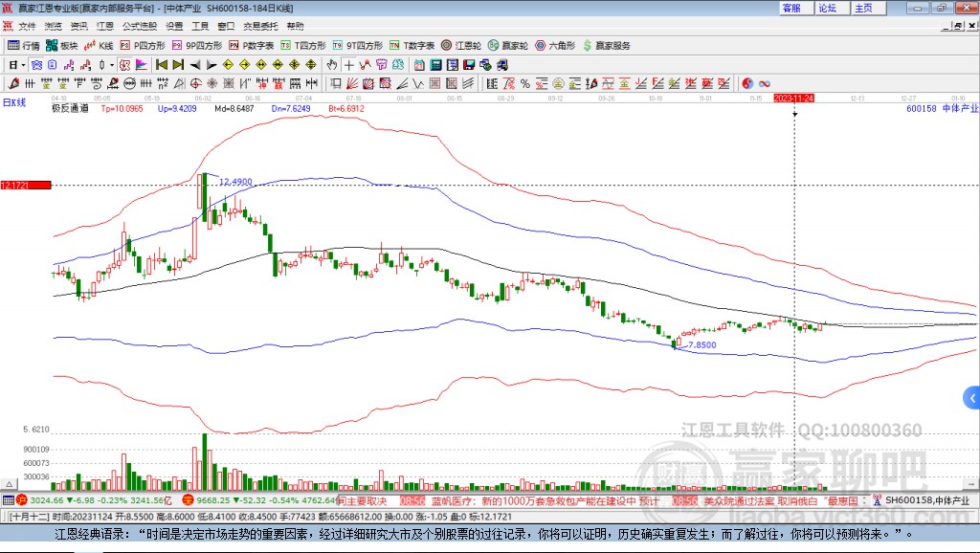Screen dimensions: 980x553
Task: Open the 江恩轮 analysis tool
Action: click(x=459, y=44)
